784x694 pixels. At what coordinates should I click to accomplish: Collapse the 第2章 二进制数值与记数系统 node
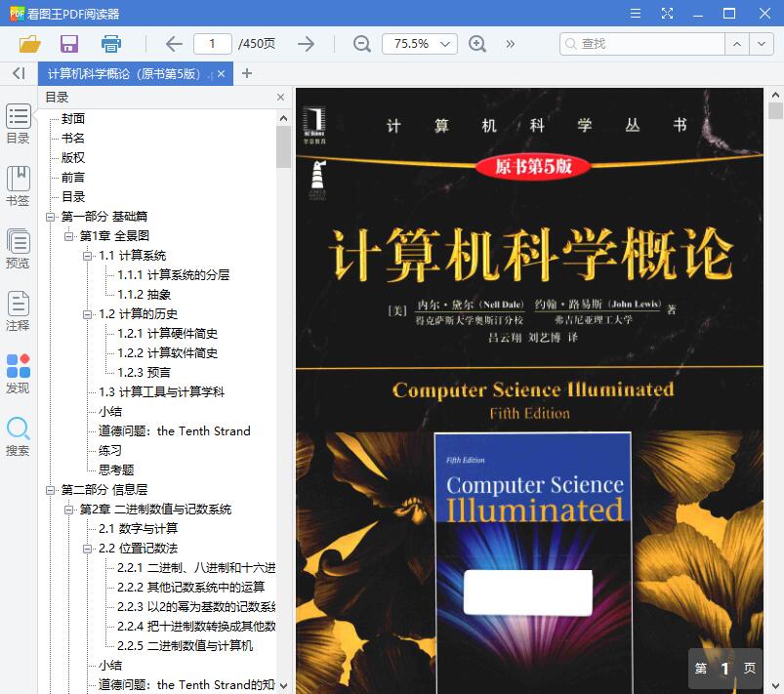pyautogui.click(x=68, y=510)
